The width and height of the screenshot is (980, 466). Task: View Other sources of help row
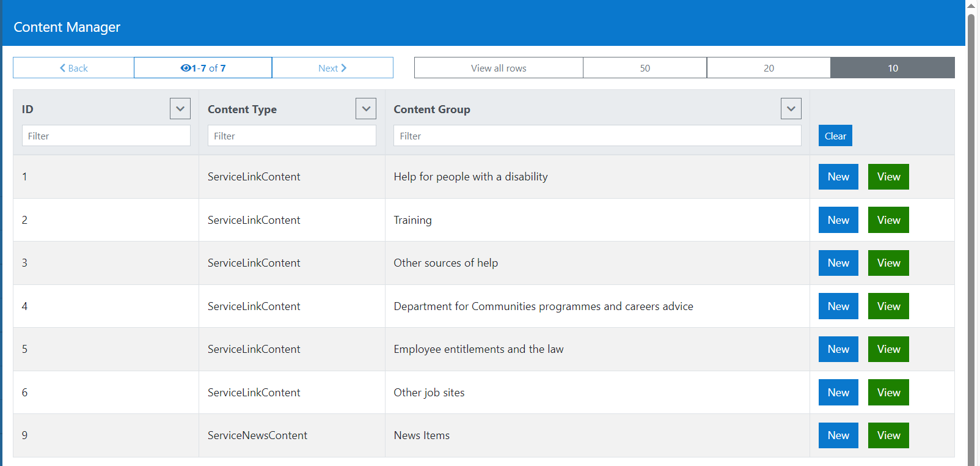click(x=888, y=263)
